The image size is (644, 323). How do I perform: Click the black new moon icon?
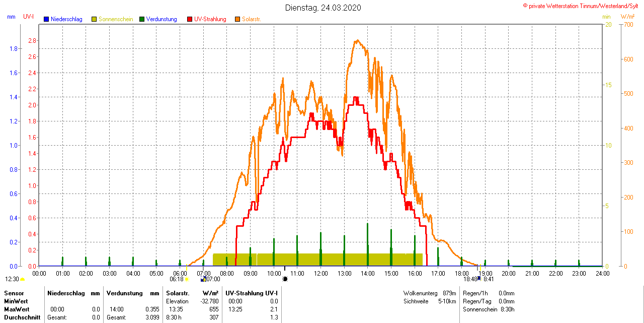pyautogui.click(x=285, y=279)
